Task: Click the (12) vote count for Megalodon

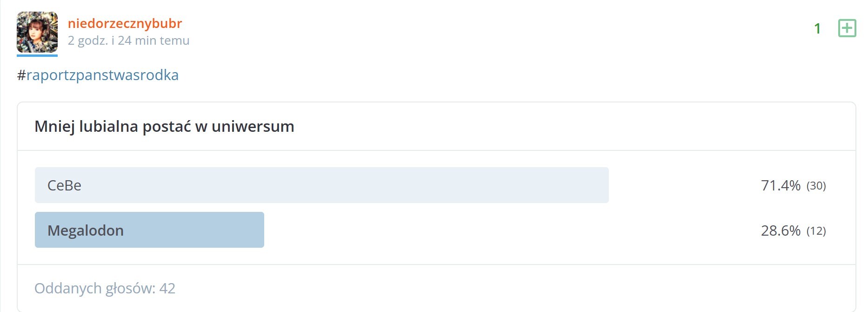Action: (x=816, y=231)
